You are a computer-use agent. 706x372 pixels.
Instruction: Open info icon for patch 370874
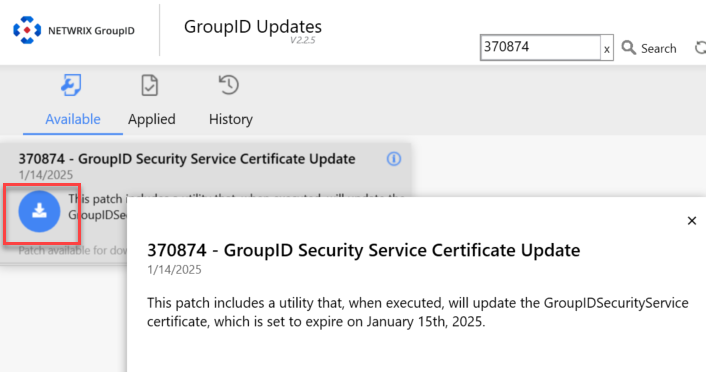394,159
